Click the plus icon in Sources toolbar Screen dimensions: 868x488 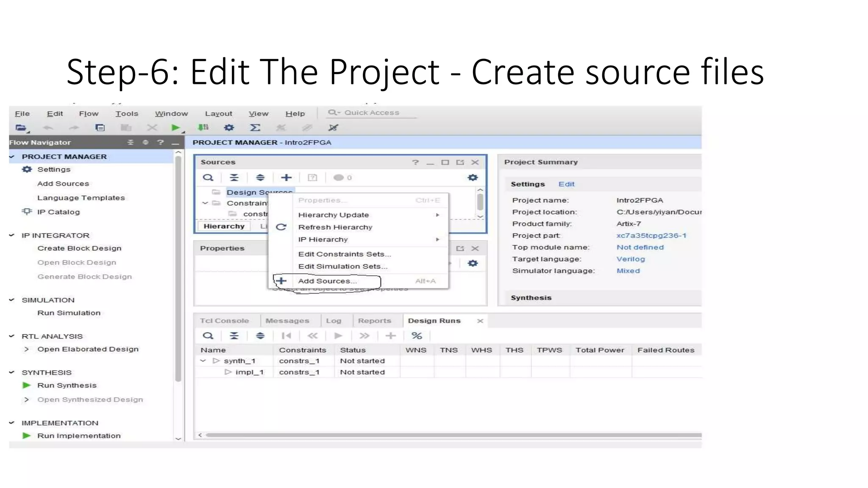click(x=287, y=177)
